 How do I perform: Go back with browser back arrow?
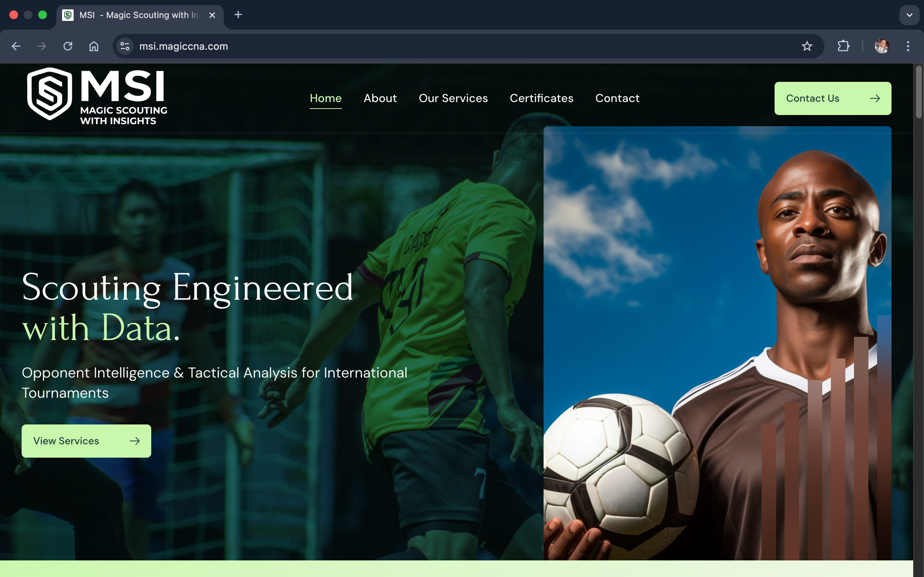pos(16,46)
